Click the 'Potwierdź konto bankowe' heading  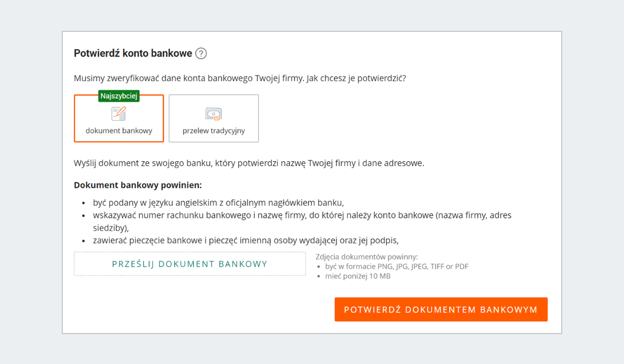click(x=133, y=53)
